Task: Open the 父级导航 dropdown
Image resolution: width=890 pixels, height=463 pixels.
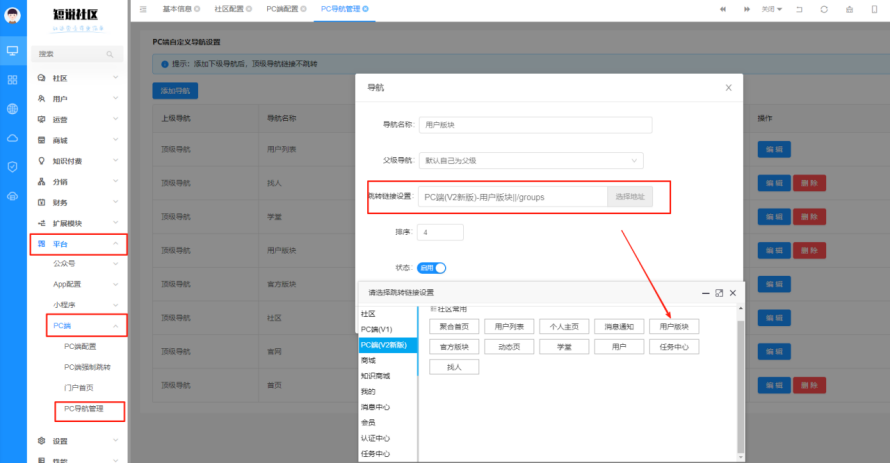Action: point(531,161)
